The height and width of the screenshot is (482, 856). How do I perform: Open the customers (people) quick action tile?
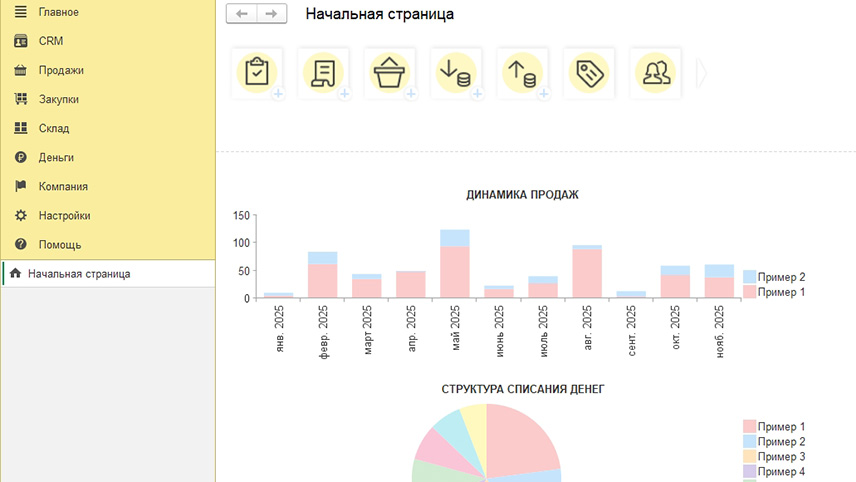pyautogui.click(x=655, y=73)
